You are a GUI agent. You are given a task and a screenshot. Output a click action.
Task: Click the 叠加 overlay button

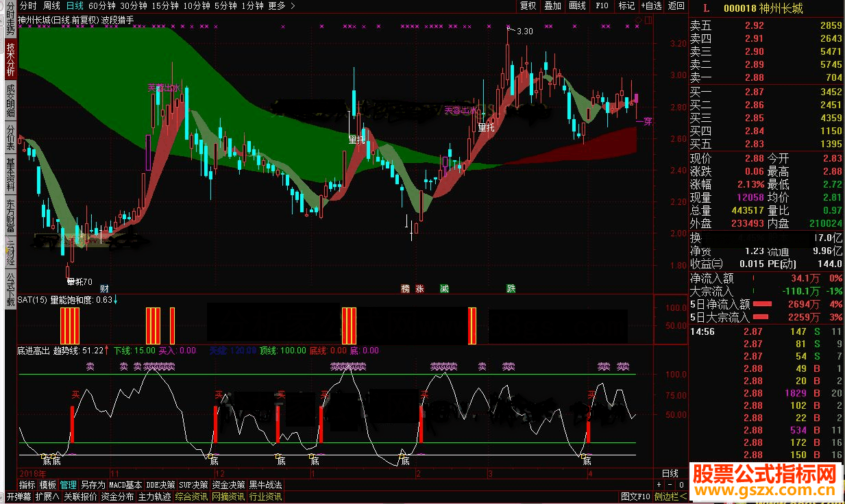tap(552, 5)
